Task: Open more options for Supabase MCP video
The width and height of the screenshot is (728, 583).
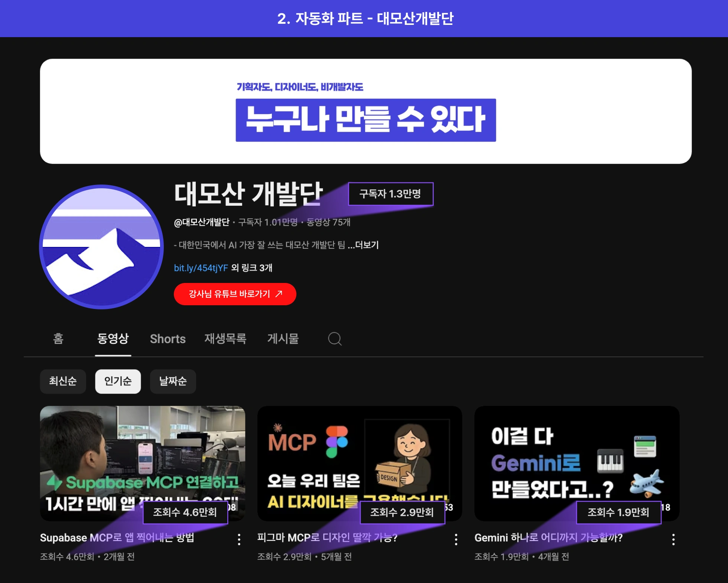Action: [x=239, y=539]
